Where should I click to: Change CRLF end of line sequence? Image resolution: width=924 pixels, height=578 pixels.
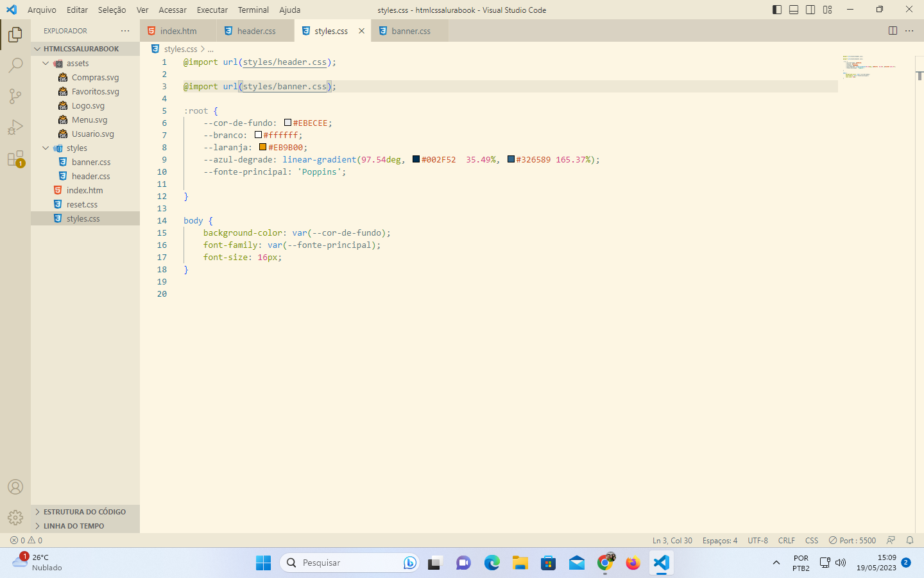click(x=786, y=540)
